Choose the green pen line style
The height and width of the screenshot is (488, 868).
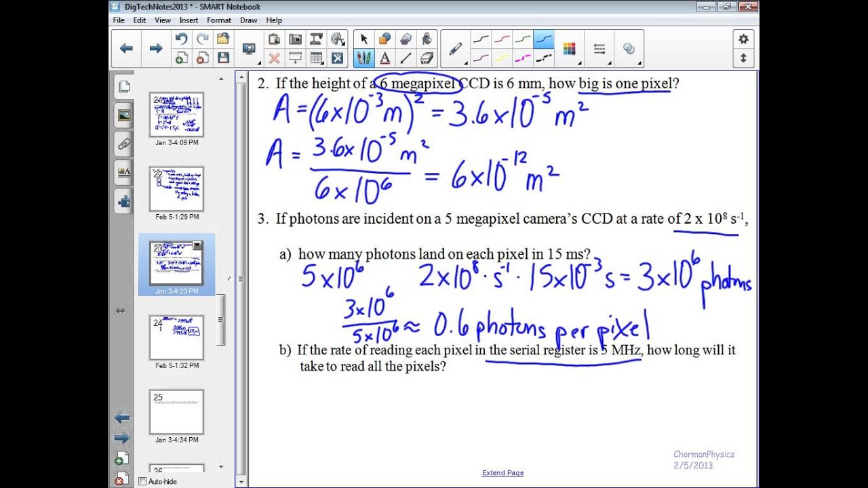point(522,39)
